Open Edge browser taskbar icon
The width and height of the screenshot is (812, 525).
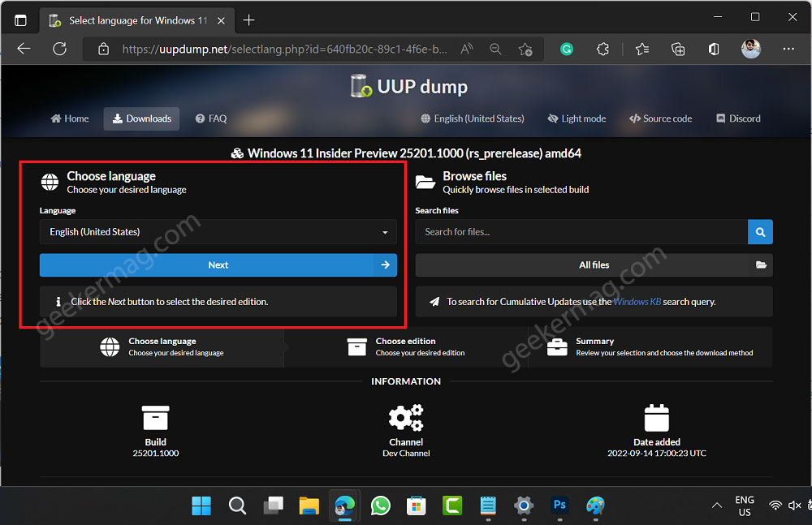tap(345, 506)
